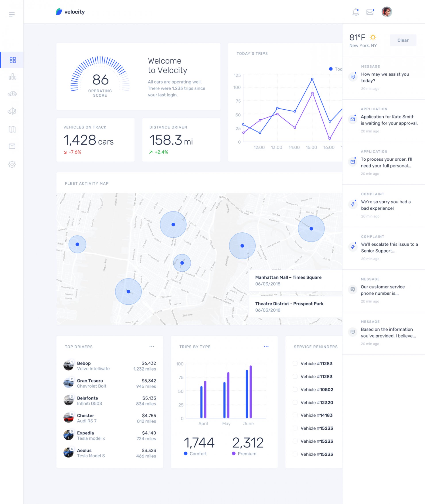This screenshot has width=425, height=504.
Task: Click the Clear notifications button
Action: [403, 40]
